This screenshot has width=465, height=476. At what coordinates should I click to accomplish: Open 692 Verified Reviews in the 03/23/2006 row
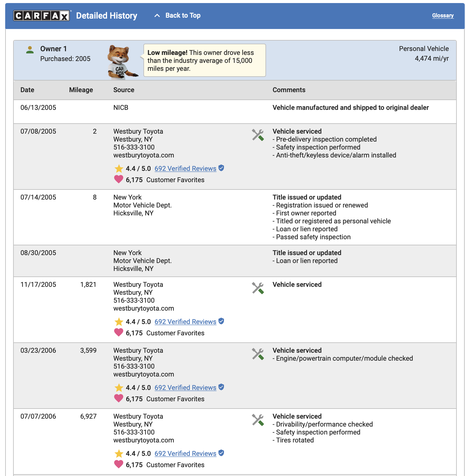(186, 388)
